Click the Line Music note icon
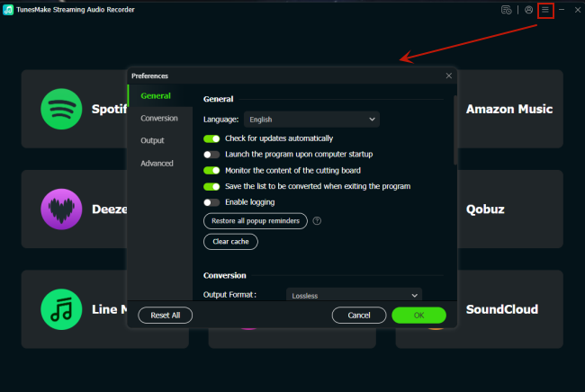The height and width of the screenshot is (392, 585). pyautogui.click(x=61, y=309)
